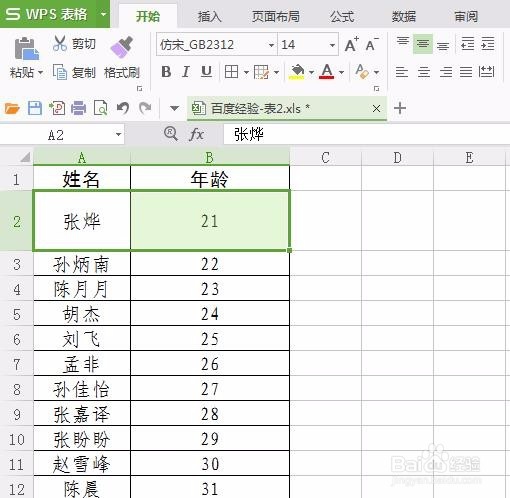
Task: Click the export to PDF icon
Action: pyautogui.click(x=57, y=108)
